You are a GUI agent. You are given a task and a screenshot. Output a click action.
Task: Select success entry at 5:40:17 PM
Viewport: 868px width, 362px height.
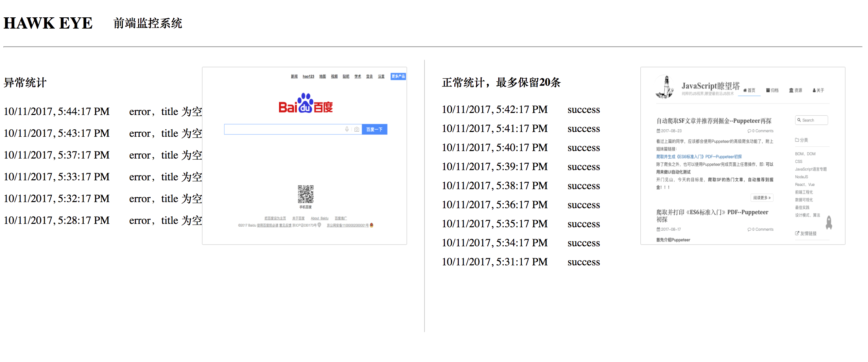pyautogui.click(x=521, y=148)
